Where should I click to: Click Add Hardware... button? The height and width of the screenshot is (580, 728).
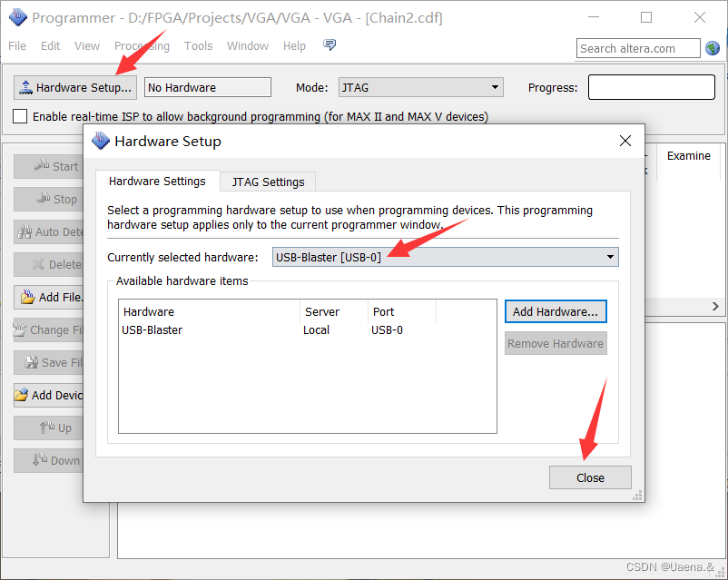556,311
